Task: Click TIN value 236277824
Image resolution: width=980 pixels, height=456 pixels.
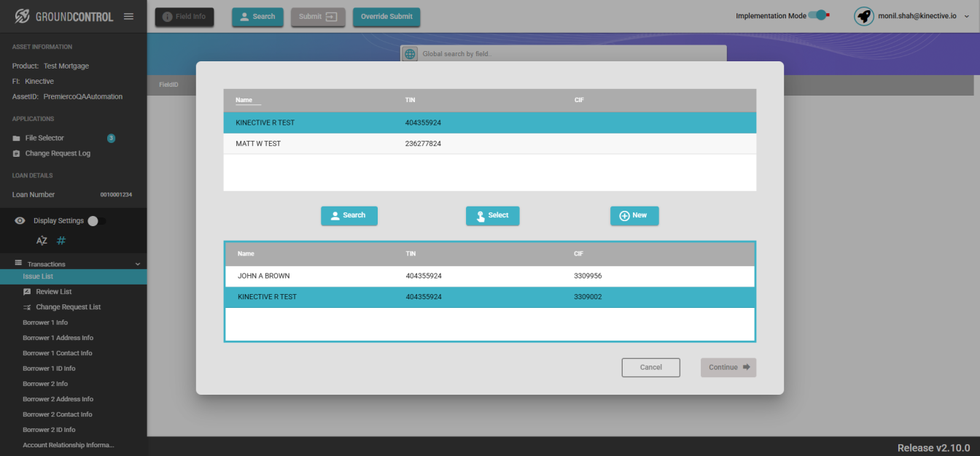Action: pyautogui.click(x=423, y=144)
